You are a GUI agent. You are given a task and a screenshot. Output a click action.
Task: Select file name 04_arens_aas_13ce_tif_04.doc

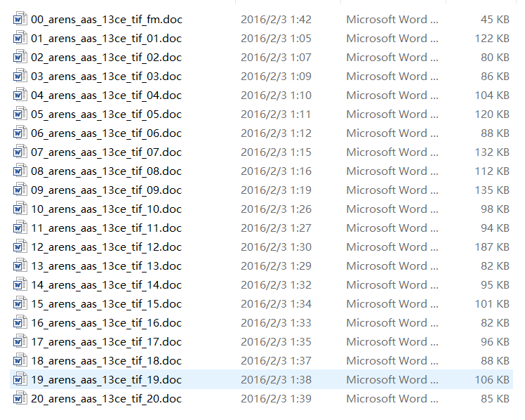click(x=106, y=96)
